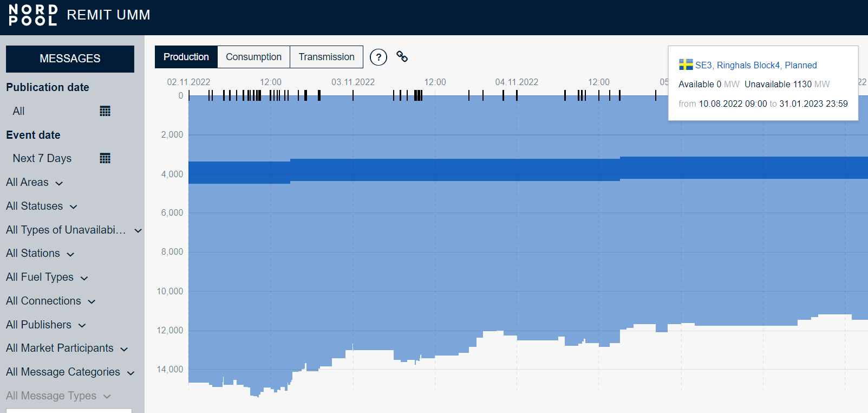Click the Swedish flag in the tooltip
The height and width of the screenshot is (413, 868).
(686, 65)
